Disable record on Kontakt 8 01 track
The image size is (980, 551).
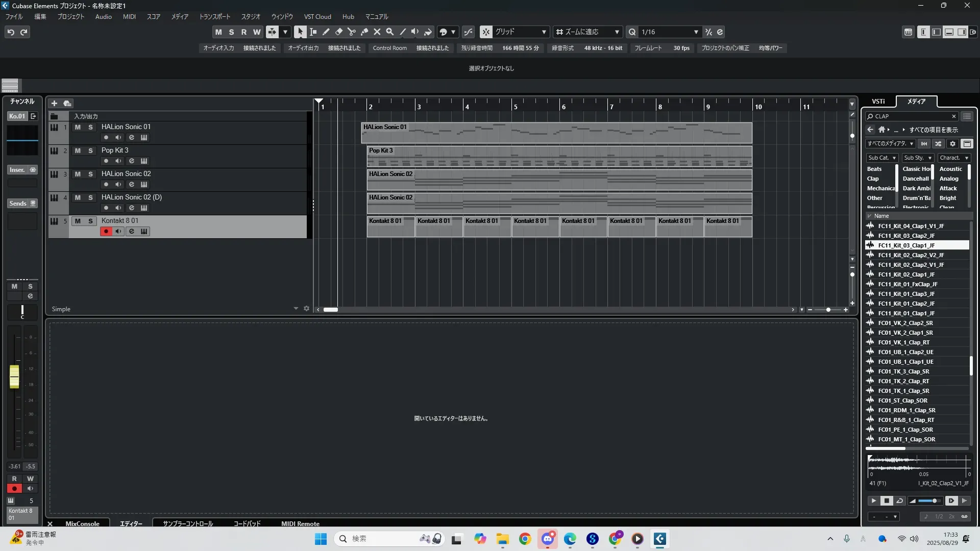click(106, 232)
